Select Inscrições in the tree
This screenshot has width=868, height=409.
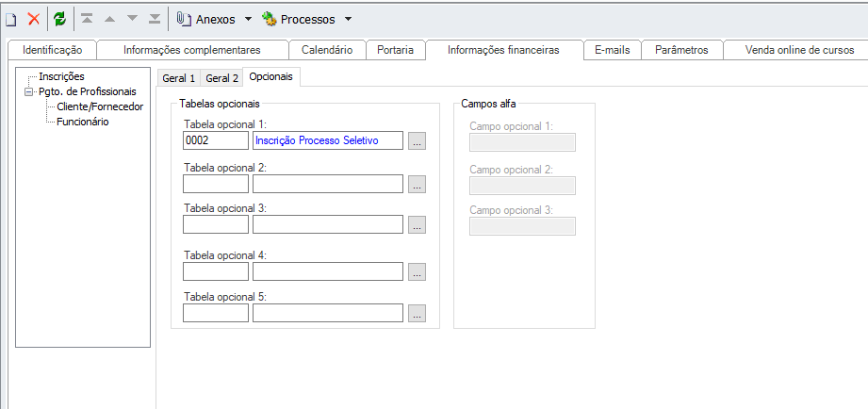[61, 76]
